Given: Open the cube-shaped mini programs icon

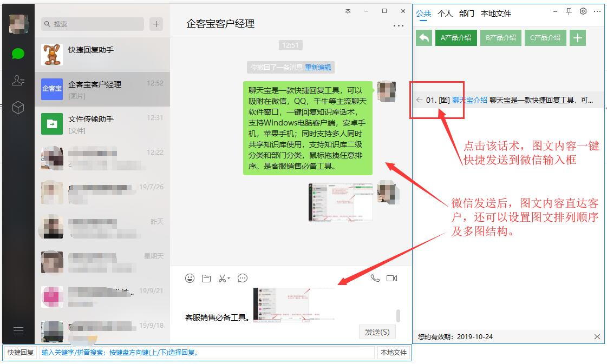Looking at the screenshot, I should point(18,108).
